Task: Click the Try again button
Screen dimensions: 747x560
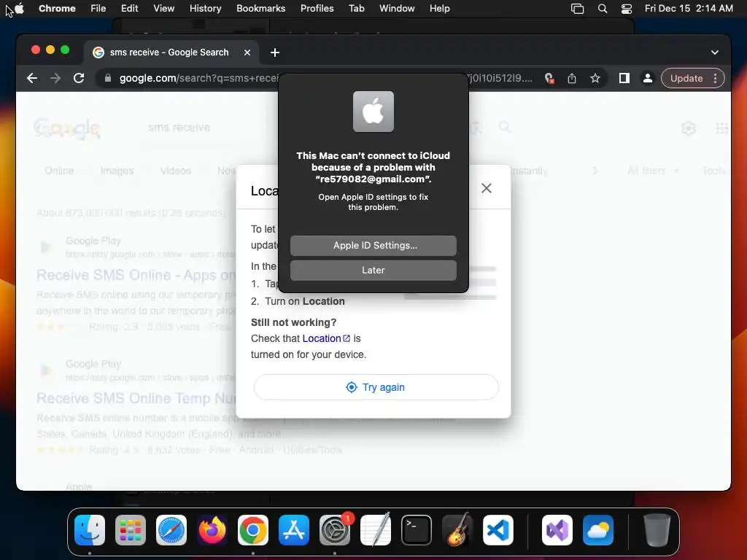Action: [376, 387]
